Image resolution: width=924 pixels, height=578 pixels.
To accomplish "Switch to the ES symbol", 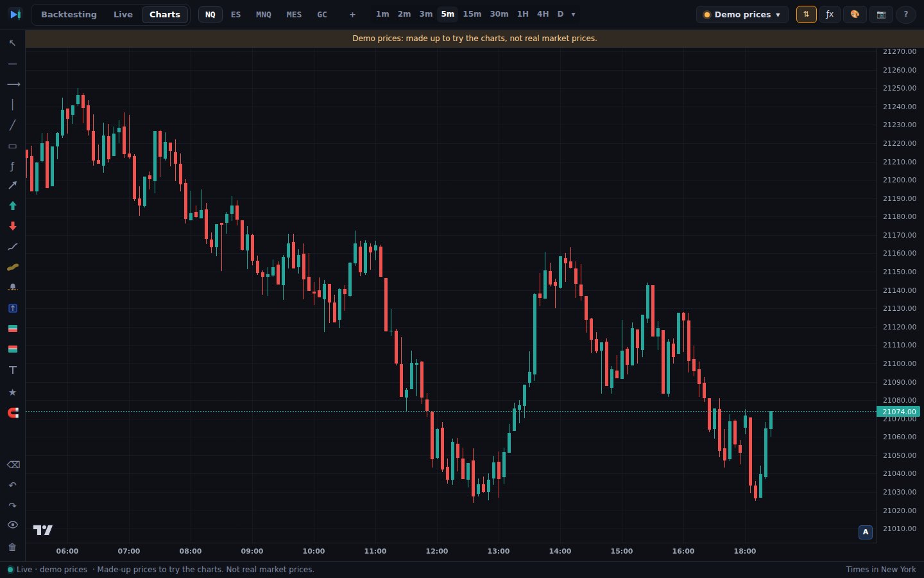I will pyautogui.click(x=236, y=14).
